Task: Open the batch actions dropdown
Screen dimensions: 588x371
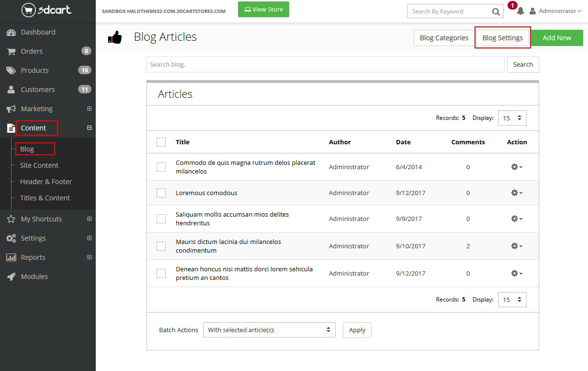Action: click(269, 330)
